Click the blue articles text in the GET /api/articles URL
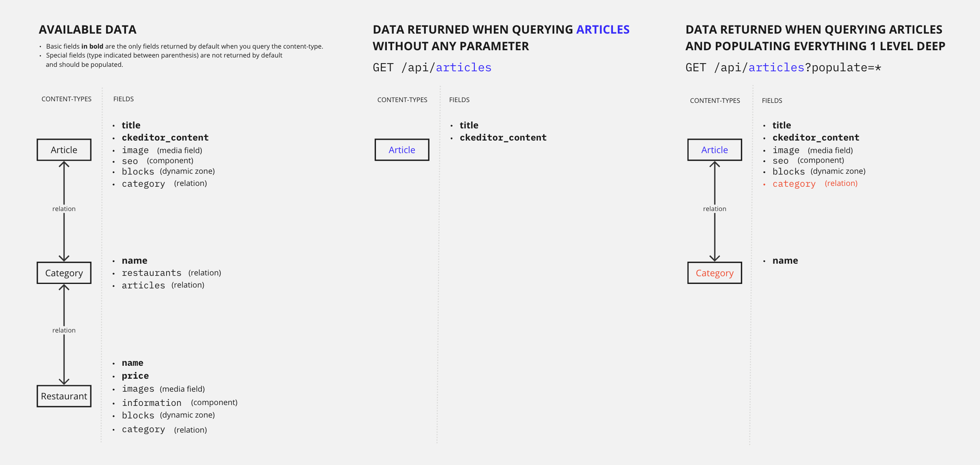This screenshot has height=465, width=980. (463, 68)
